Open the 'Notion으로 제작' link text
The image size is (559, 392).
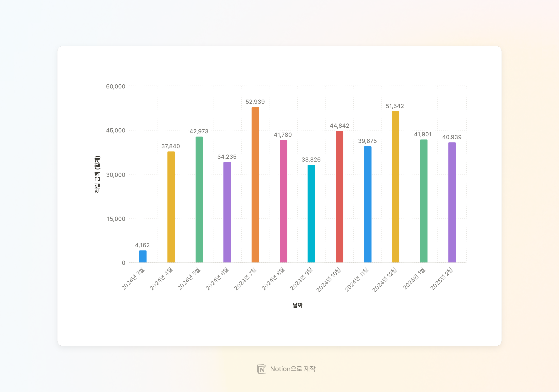click(293, 369)
